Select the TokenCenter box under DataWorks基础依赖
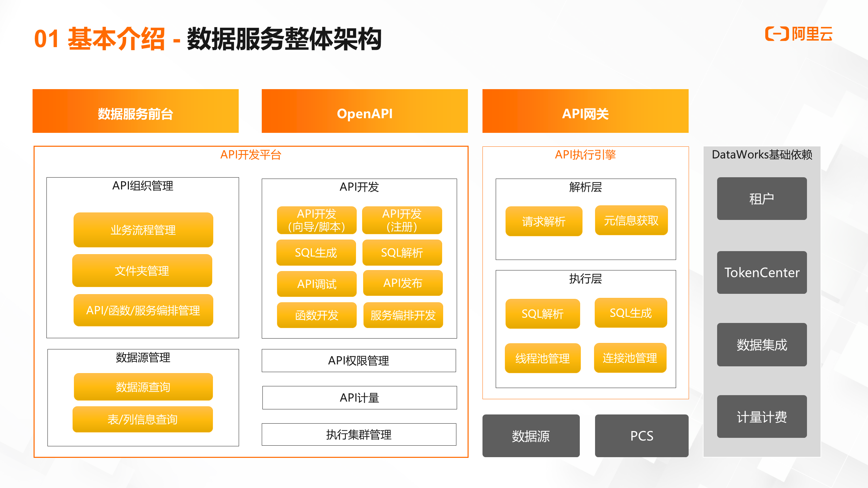Viewport: 868px width, 488px height. [x=762, y=272]
